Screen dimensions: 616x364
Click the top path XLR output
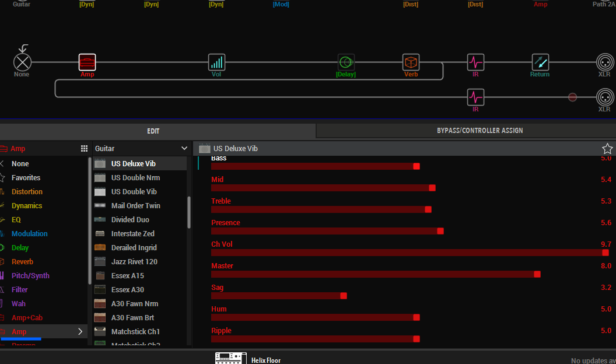coord(604,62)
